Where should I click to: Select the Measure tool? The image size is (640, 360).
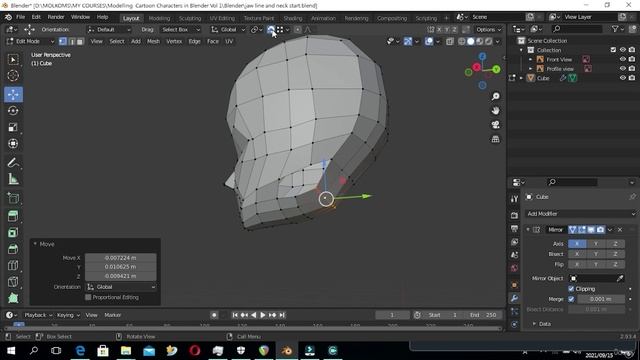pyautogui.click(x=13, y=179)
